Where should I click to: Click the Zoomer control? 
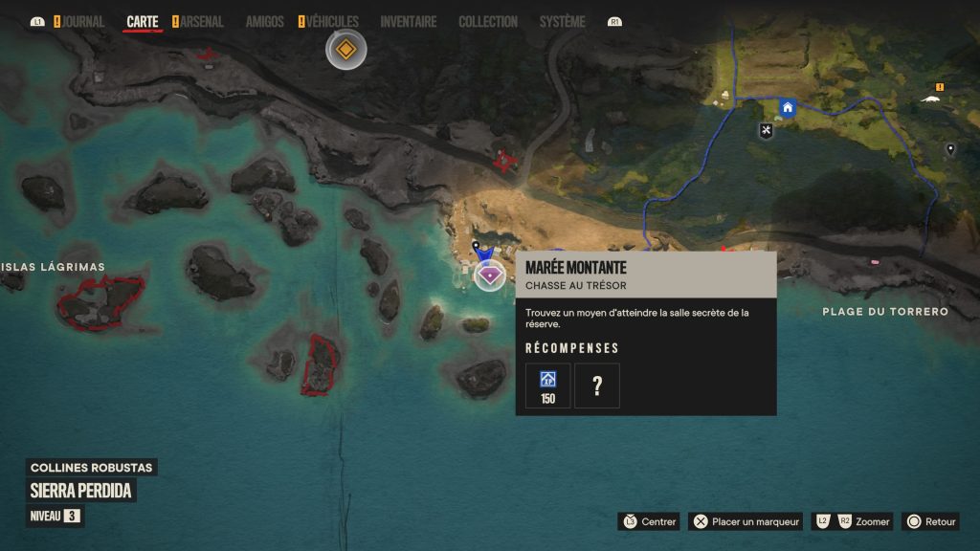(853, 521)
